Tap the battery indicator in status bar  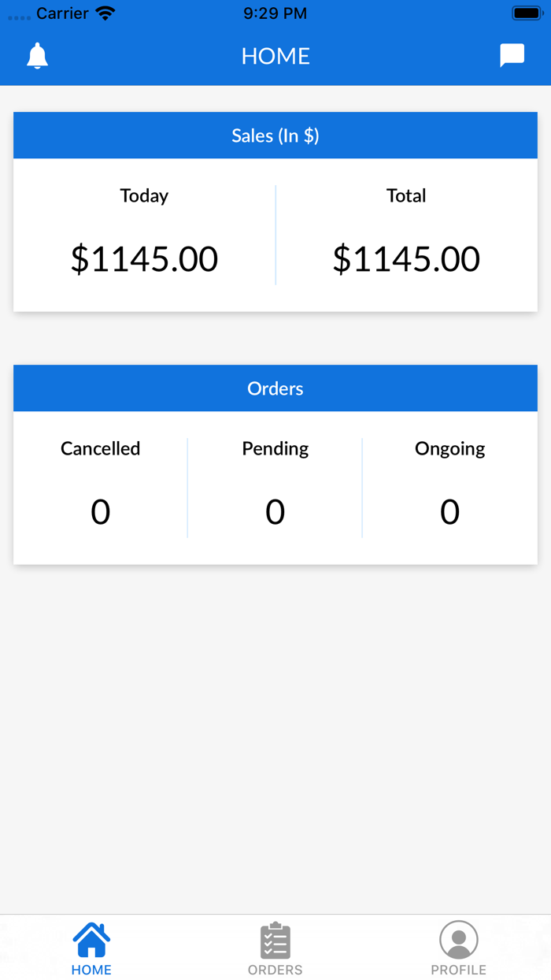526,12
